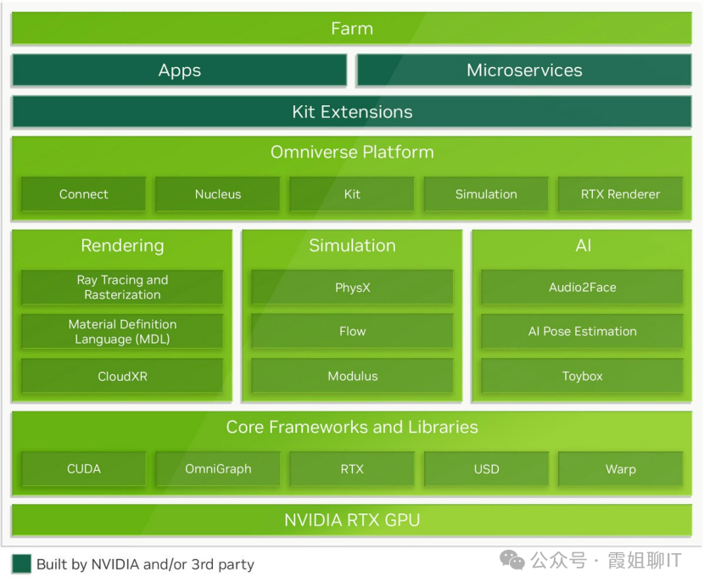Select Ray Tracing and Rasterization box
Screen dimensions: 704x588
122,287
